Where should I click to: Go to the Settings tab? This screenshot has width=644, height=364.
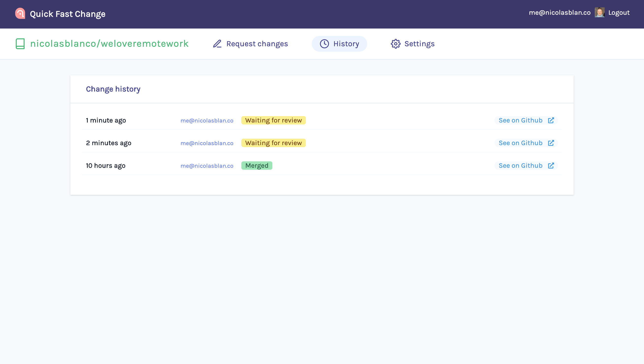click(419, 44)
